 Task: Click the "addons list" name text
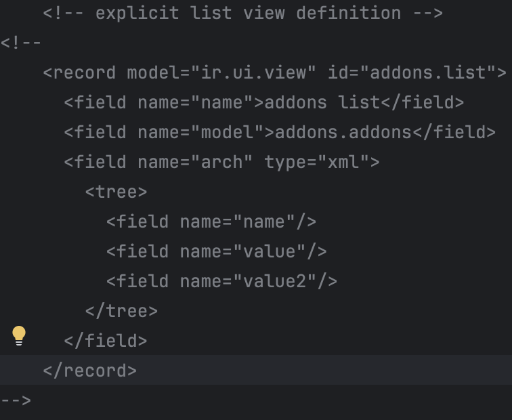coord(322,102)
